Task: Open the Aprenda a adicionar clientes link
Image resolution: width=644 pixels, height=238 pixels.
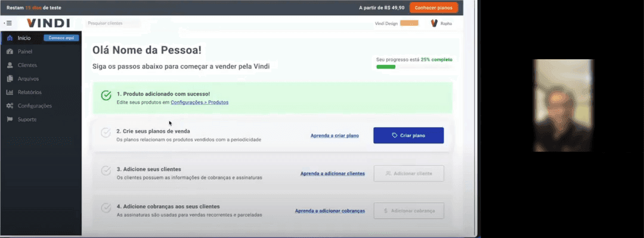Action: [333, 174]
